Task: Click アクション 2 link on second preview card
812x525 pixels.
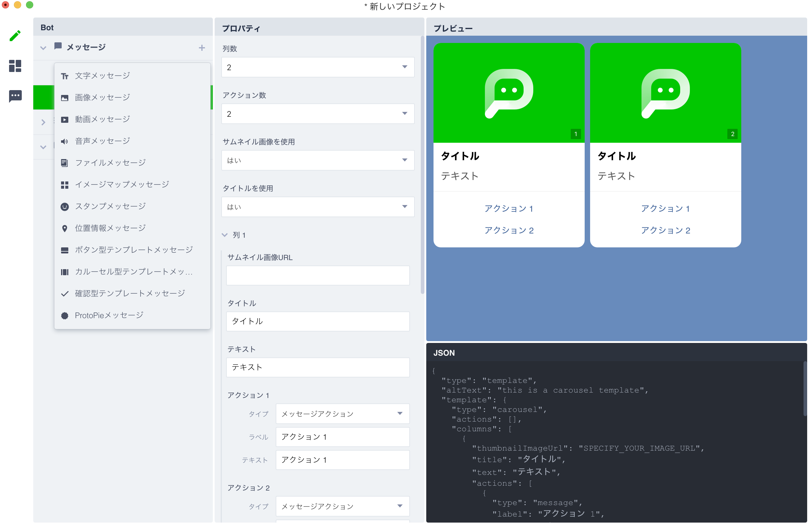Action: coord(665,230)
